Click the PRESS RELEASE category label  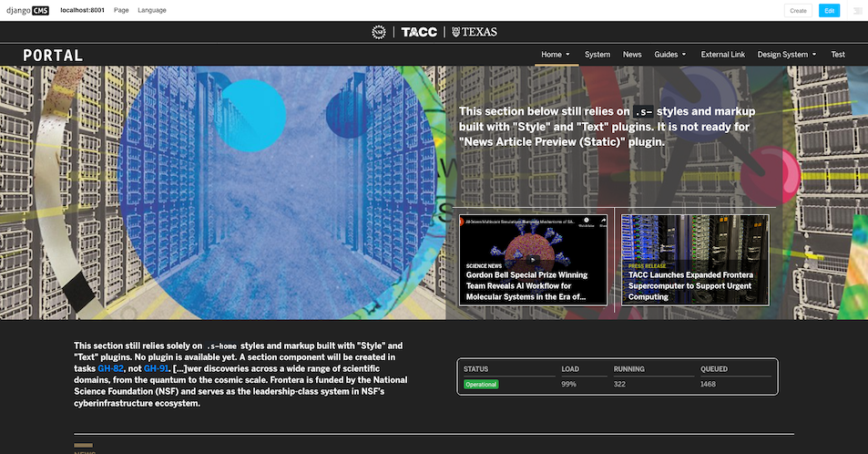click(x=647, y=266)
